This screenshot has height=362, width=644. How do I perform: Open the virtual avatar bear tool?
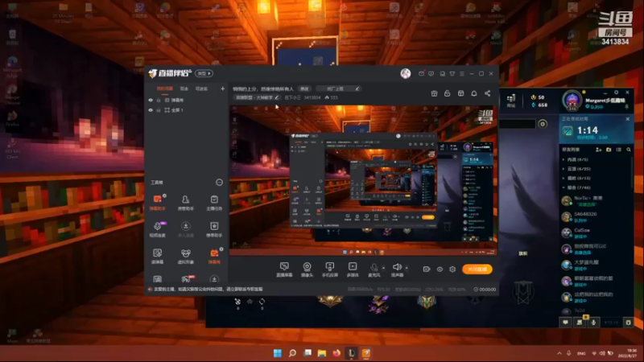point(186,256)
